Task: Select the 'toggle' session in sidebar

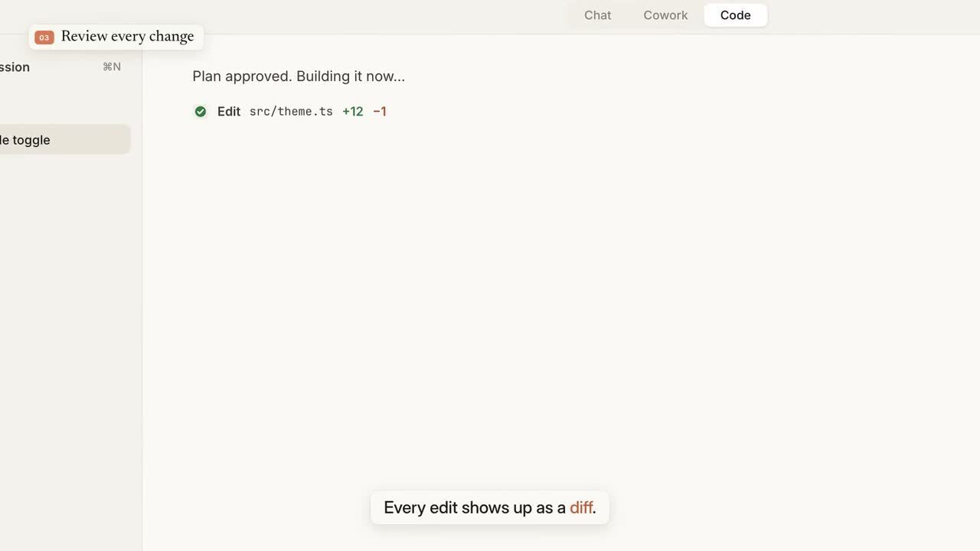Action: [64, 140]
